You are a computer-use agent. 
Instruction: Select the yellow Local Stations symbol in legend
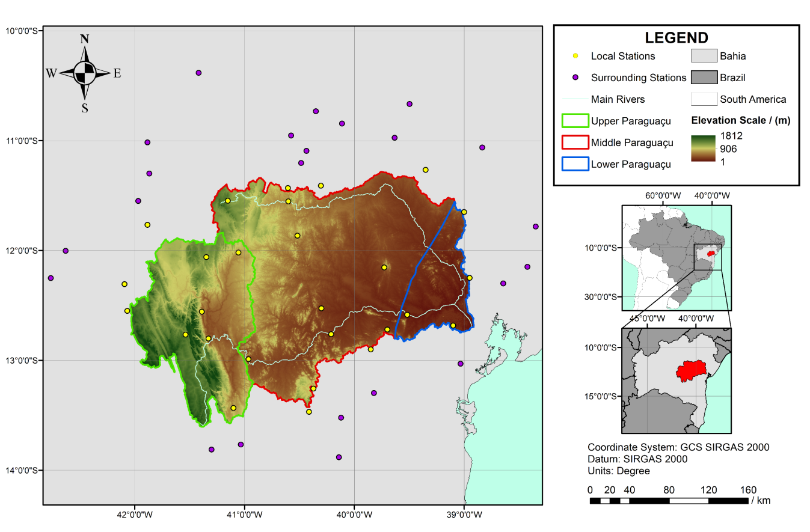click(575, 56)
